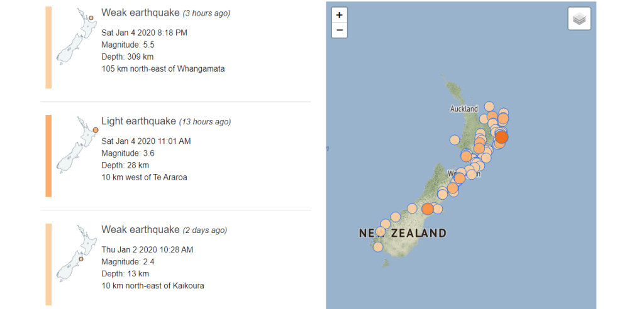Click the "105 km north-east of Whangamata" location text

163,68
